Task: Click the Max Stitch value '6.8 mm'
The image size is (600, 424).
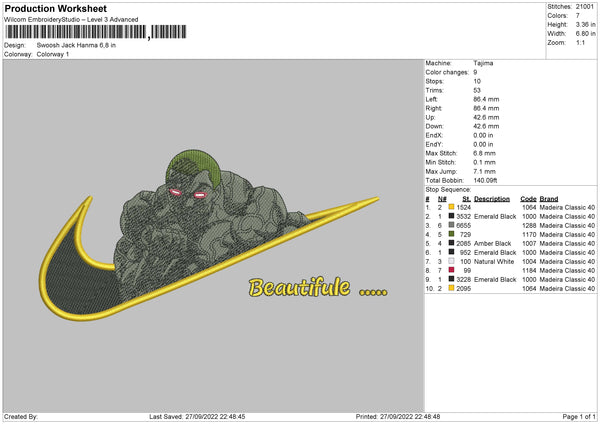Action: click(x=484, y=153)
